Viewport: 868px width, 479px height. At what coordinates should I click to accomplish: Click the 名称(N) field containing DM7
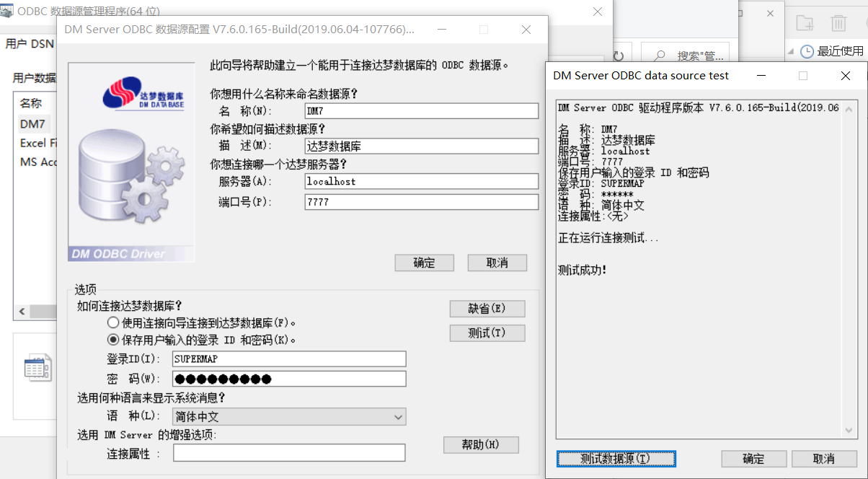coord(421,111)
